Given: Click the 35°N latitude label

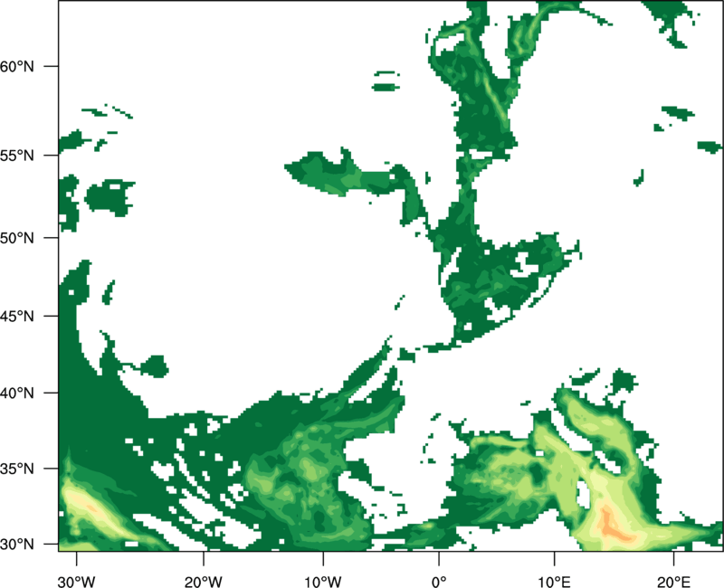Looking at the screenshot, I should click(17, 469).
